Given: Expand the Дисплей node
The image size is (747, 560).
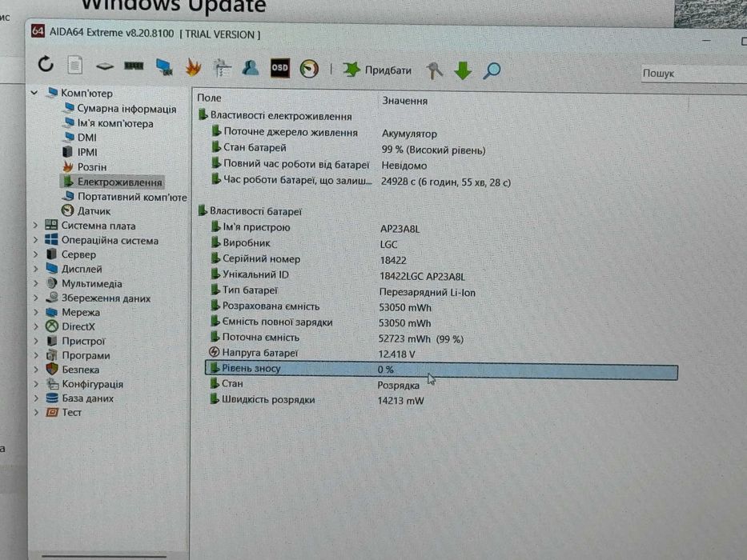Looking at the screenshot, I should click(x=36, y=269).
